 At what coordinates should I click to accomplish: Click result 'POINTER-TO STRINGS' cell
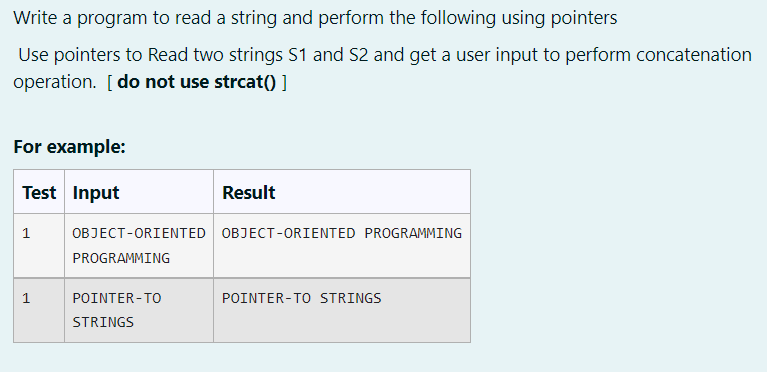click(x=302, y=298)
